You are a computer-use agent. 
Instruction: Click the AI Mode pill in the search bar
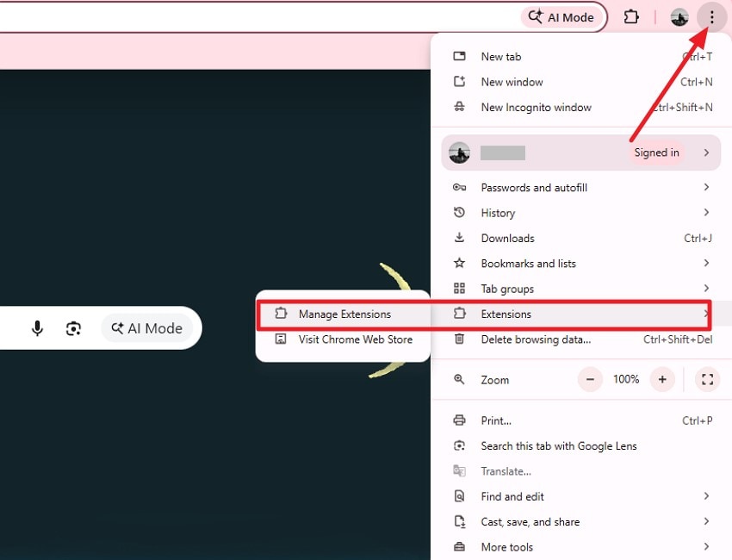tap(146, 328)
